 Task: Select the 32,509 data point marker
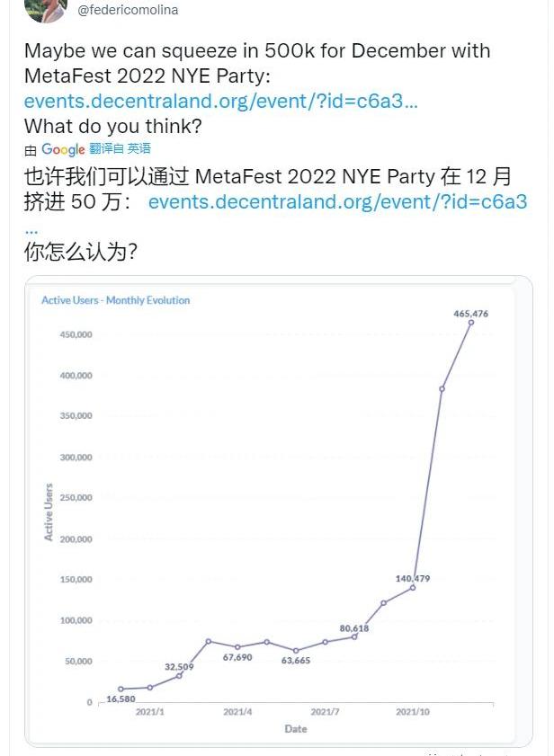click(x=179, y=675)
